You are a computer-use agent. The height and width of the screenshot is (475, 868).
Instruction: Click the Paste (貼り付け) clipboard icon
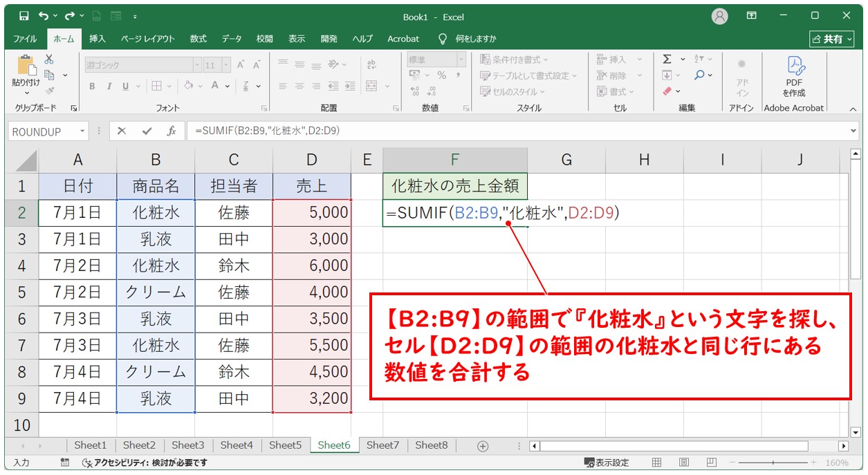coord(26,66)
